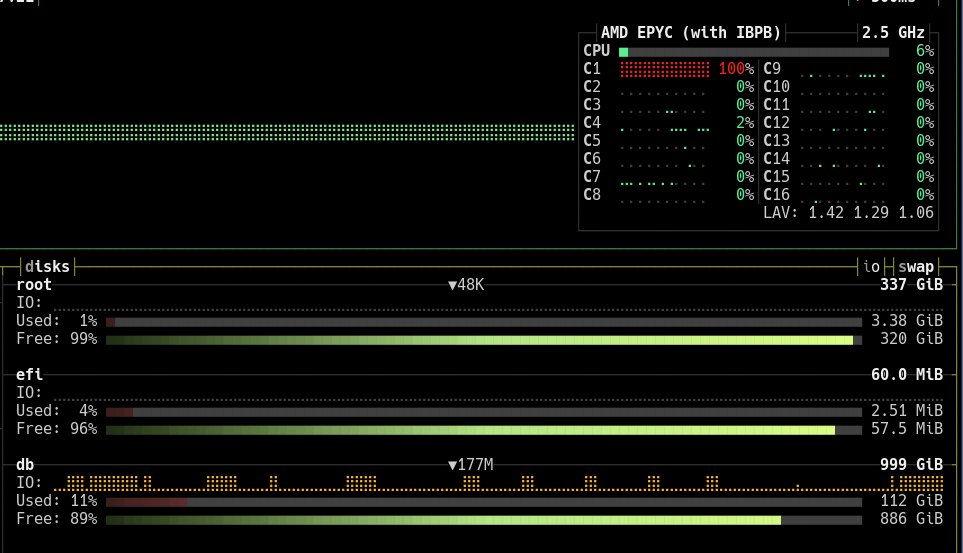The width and height of the screenshot is (963, 553).
Task: Select the root disk name
Action: point(34,284)
